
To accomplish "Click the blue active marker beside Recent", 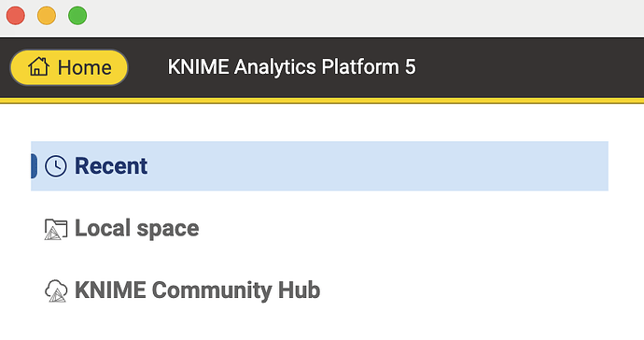I will coord(35,165).
